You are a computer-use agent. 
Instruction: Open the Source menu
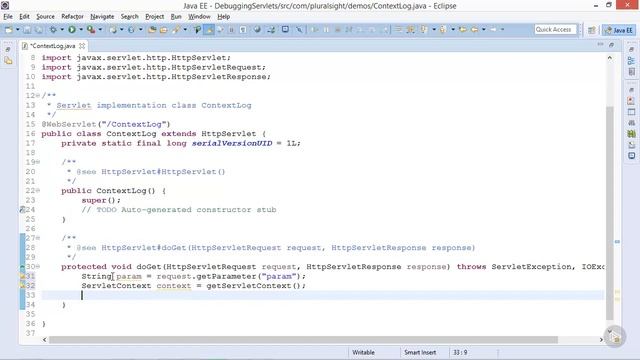(45, 17)
